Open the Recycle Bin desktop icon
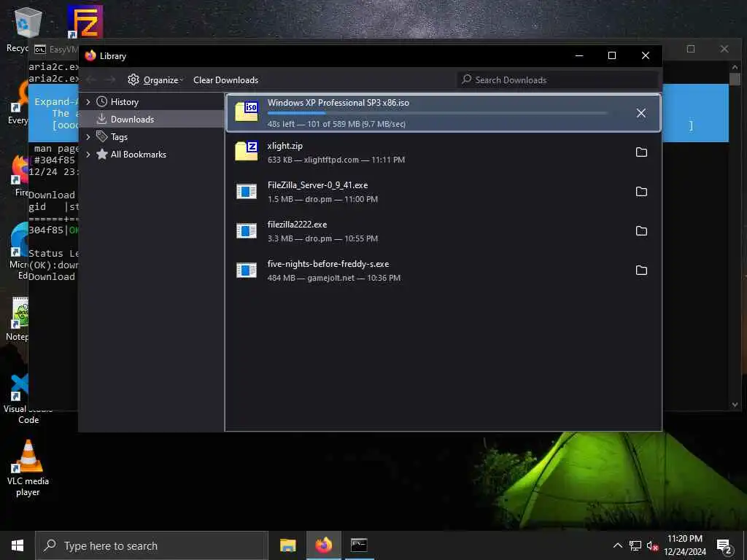 (x=28, y=22)
